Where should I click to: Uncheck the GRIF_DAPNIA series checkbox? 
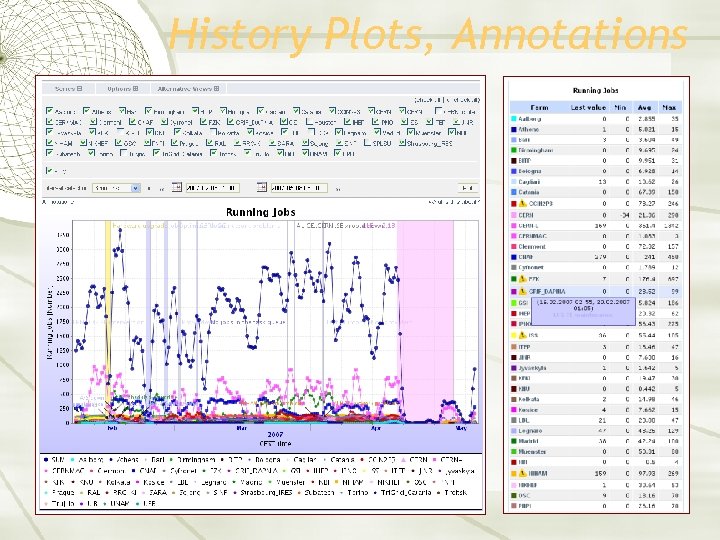230,122
